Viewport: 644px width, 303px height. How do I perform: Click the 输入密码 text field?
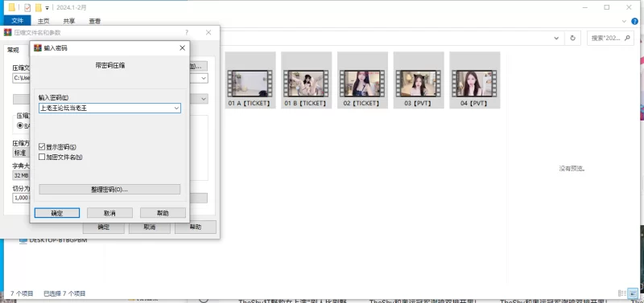coord(109,109)
